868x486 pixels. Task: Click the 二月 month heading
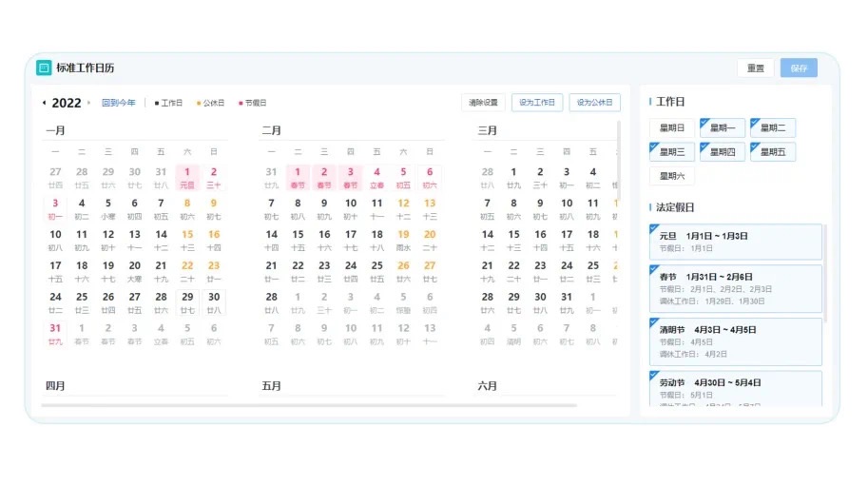pos(271,130)
